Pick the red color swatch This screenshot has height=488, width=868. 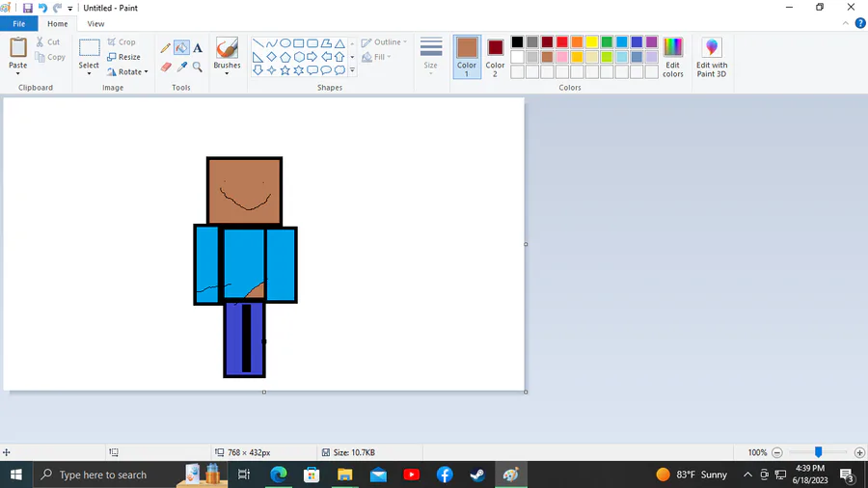(562, 42)
